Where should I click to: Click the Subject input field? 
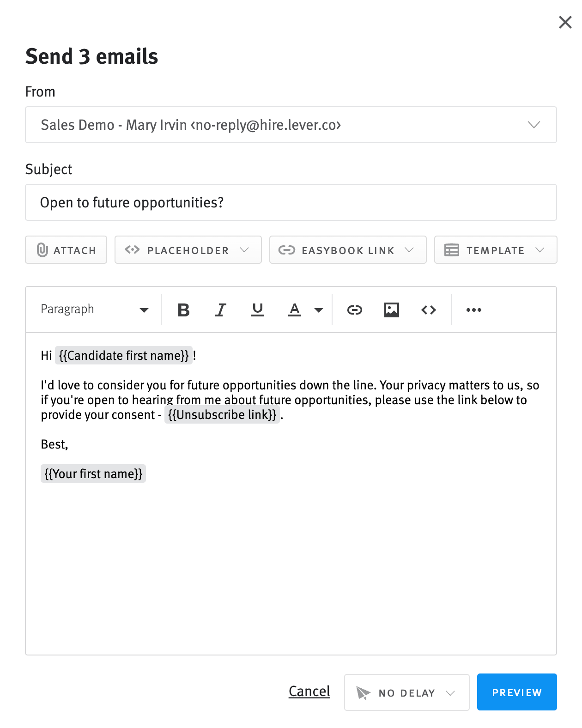pos(291,202)
